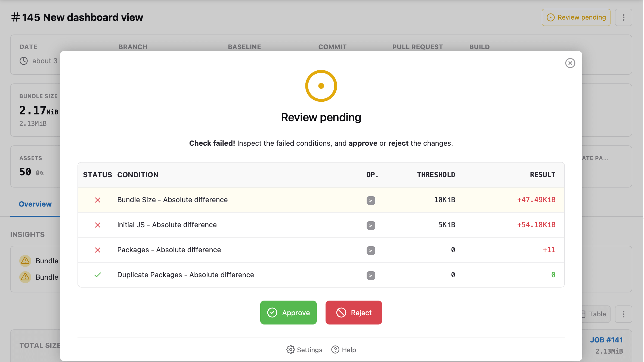This screenshot has height=362, width=644.
Task: Switch to the Overview tab
Action: click(35, 204)
